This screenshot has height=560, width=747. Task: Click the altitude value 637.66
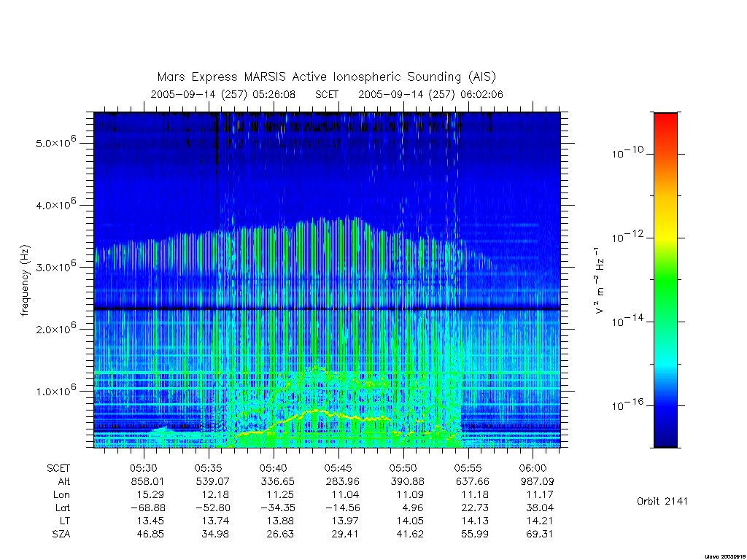point(472,481)
